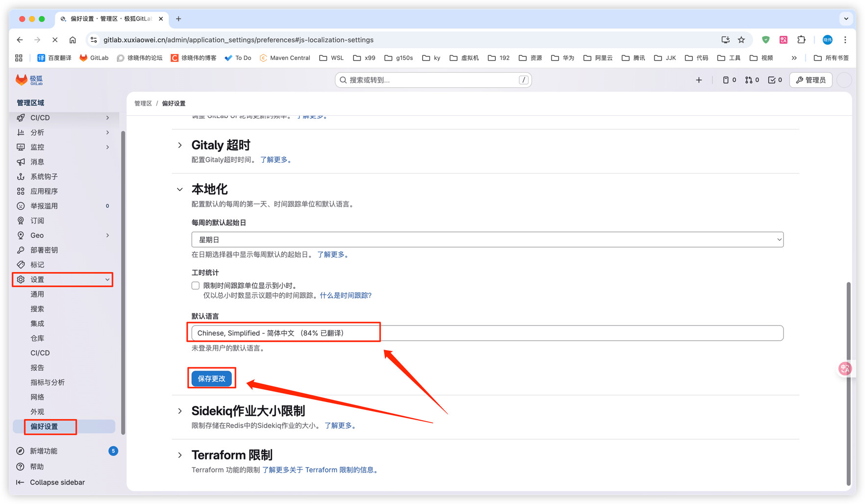Collapse the sidebar using Collapse sidebar

point(57,482)
